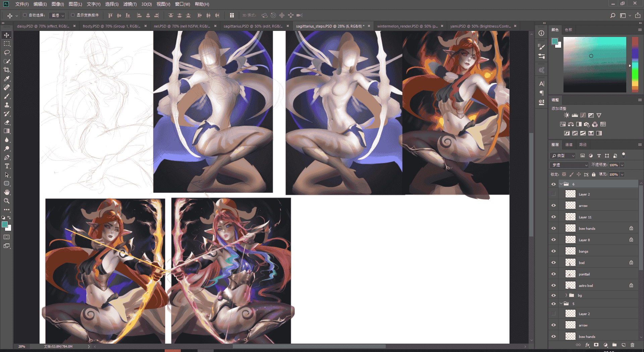This screenshot has height=352, width=644.
Task: Close the wintermelon_render.PSD tab
Action: (x=442, y=26)
